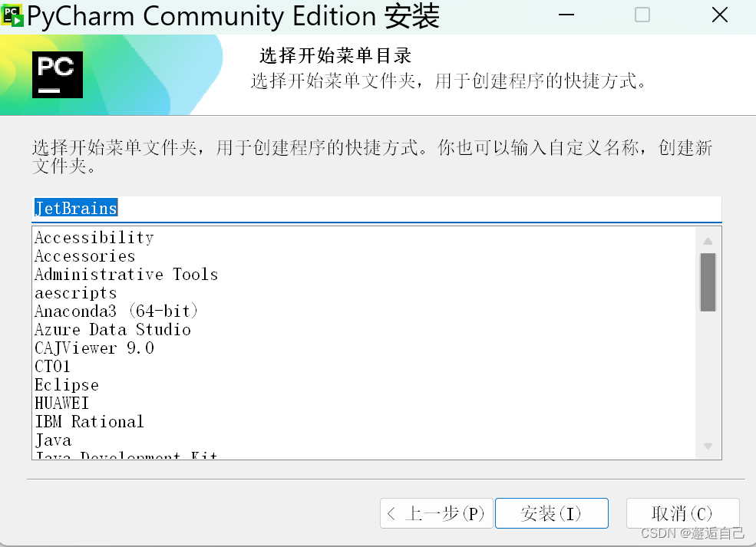Click the list scrollbar up arrow
This screenshot has width=756, height=547.
click(708, 241)
